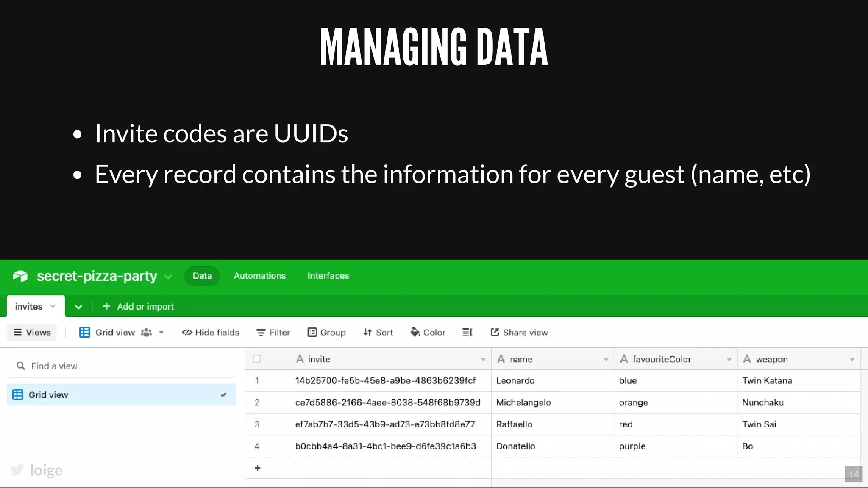
Task: Open the Automations tab
Action: pyautogui.click(x=260, y=276)
